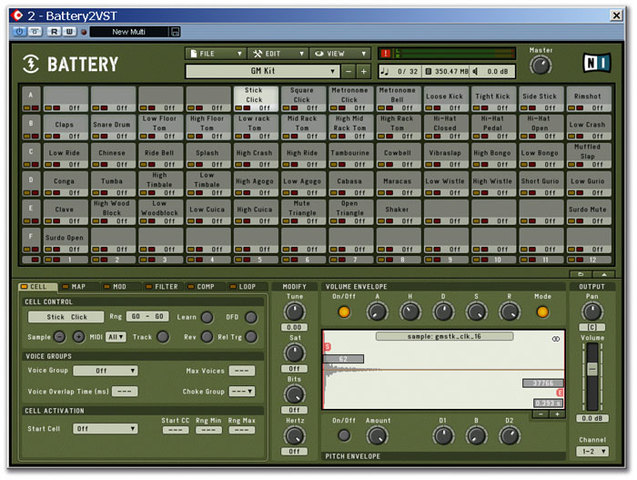Click the output Pan knob
Viewport: 637px width, 480px height.
pyautogui.click(x=592, y=312)
